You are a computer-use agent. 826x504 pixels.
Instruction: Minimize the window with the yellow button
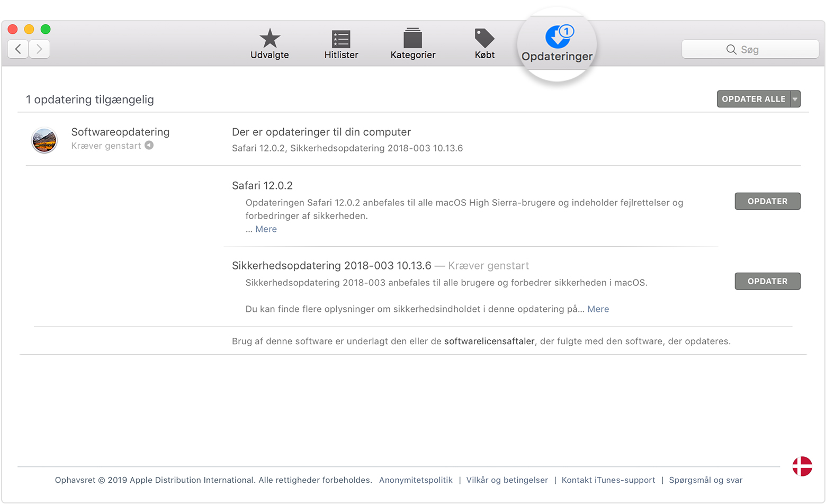[x=29, y=29]
